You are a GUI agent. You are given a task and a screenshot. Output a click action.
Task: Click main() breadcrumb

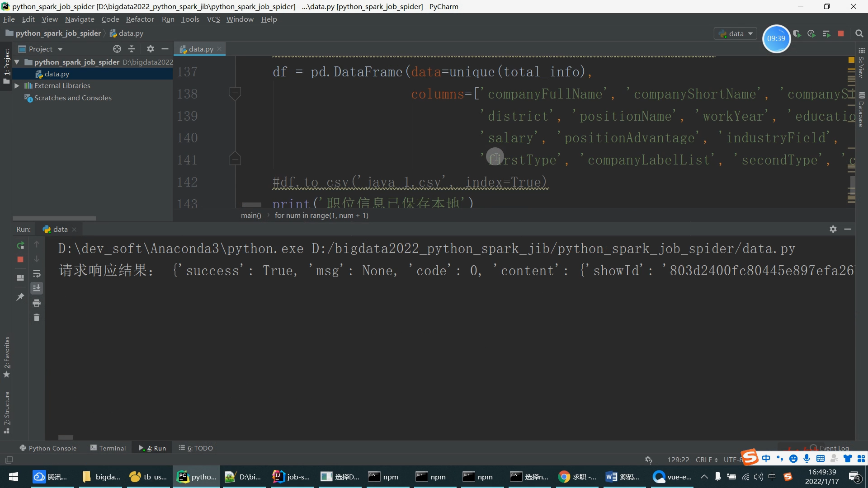point(251,216)
